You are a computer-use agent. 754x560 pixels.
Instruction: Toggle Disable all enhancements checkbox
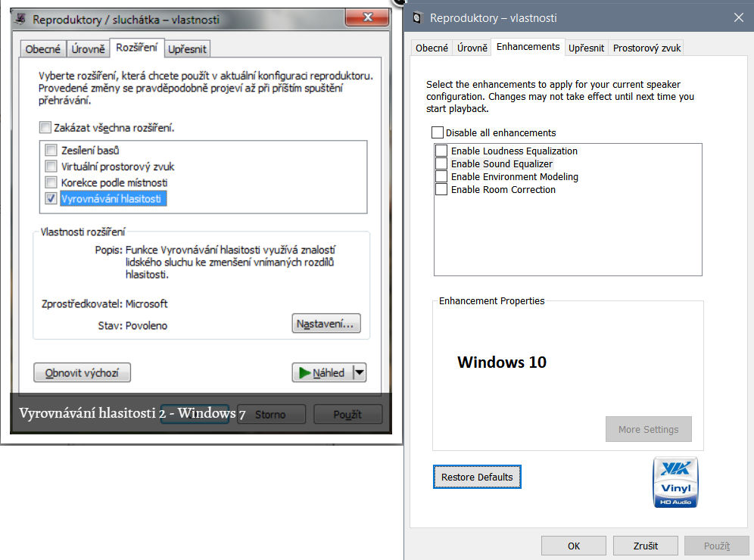437,132
